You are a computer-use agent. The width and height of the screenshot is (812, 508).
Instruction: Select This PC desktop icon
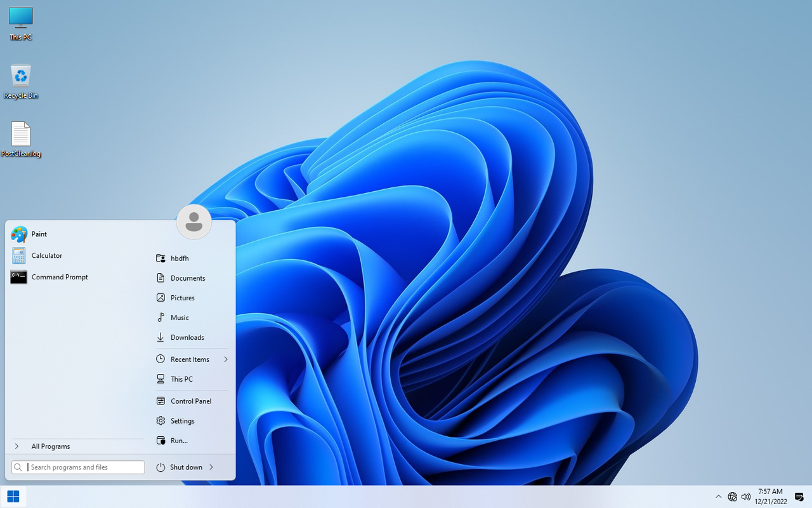pos(20,23)
